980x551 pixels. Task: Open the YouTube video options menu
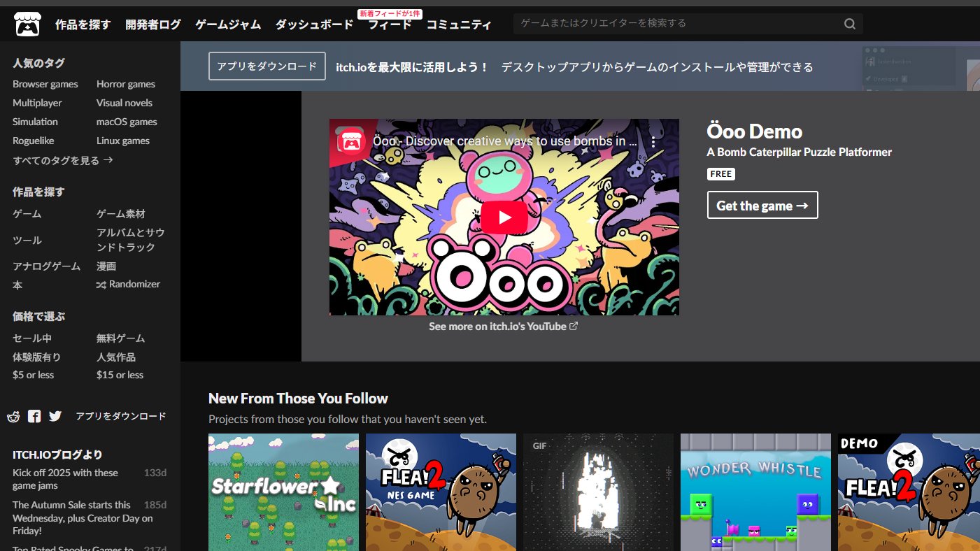tap(653, 141)
